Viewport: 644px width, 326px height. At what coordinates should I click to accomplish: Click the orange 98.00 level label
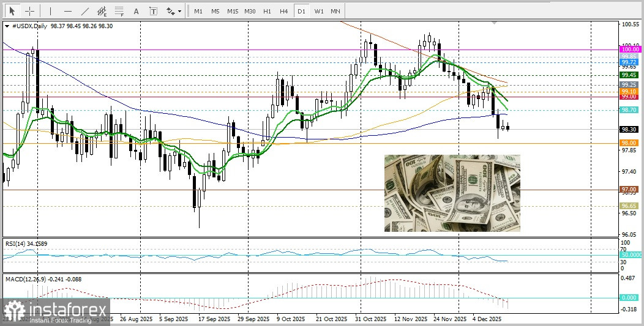point(629,143)
